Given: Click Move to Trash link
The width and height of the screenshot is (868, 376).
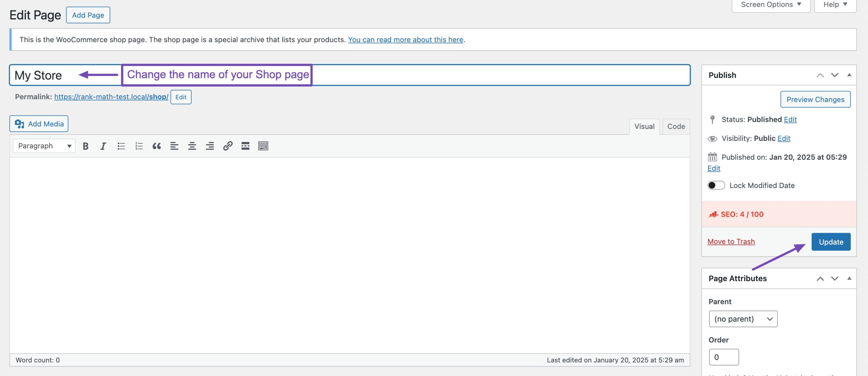Looking at the screenshot, I should click(731, 242).
